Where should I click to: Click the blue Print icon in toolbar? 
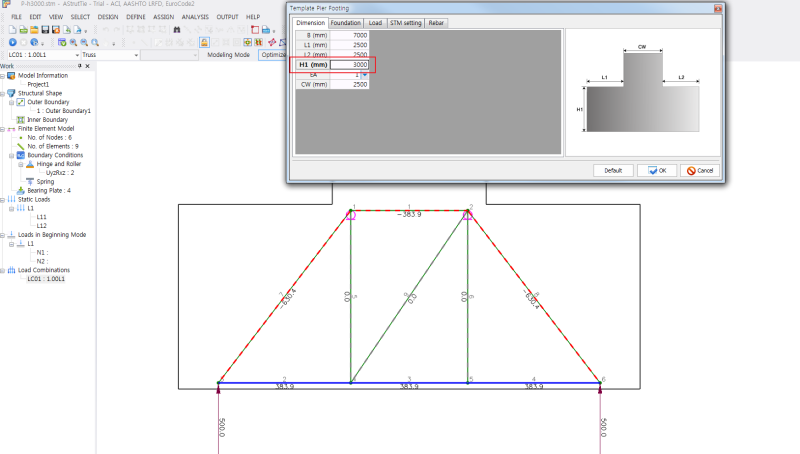[x=266, y=30]
